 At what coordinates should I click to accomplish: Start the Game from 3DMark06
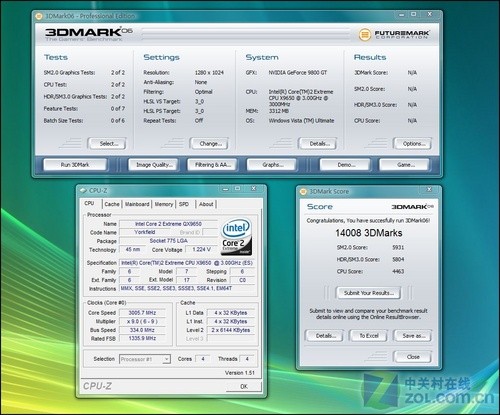tap(404, 165)
